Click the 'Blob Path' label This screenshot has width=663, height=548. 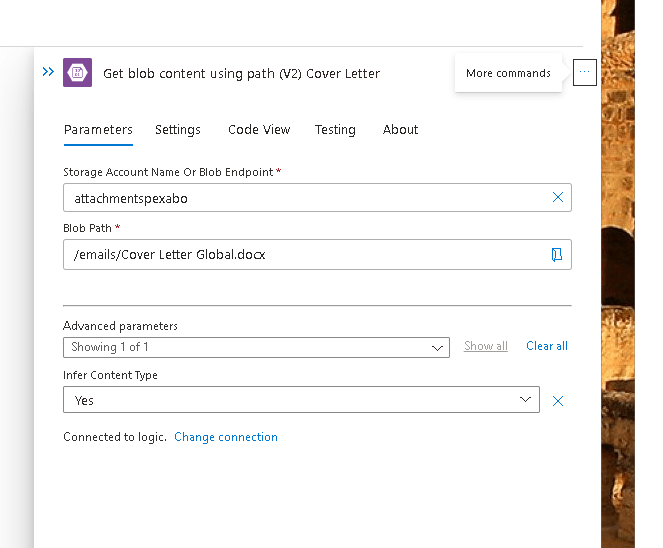87,228
